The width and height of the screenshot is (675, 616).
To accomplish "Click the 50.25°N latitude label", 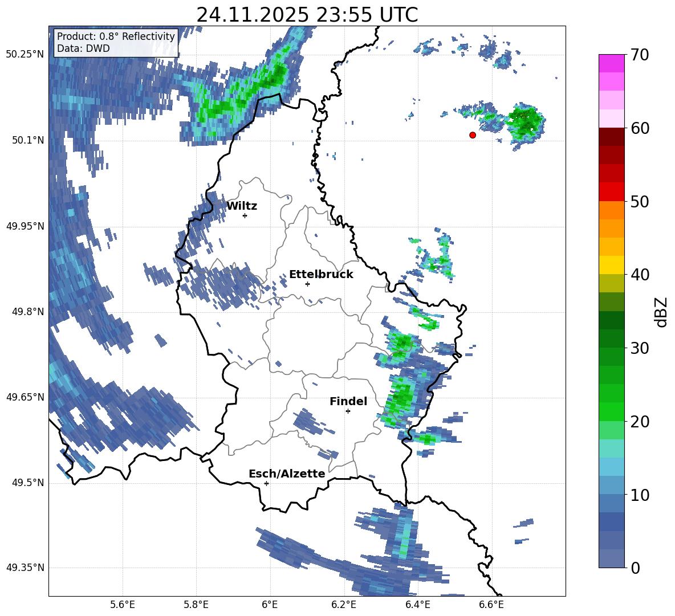I will pyautogui.click(x=25, y=55).
